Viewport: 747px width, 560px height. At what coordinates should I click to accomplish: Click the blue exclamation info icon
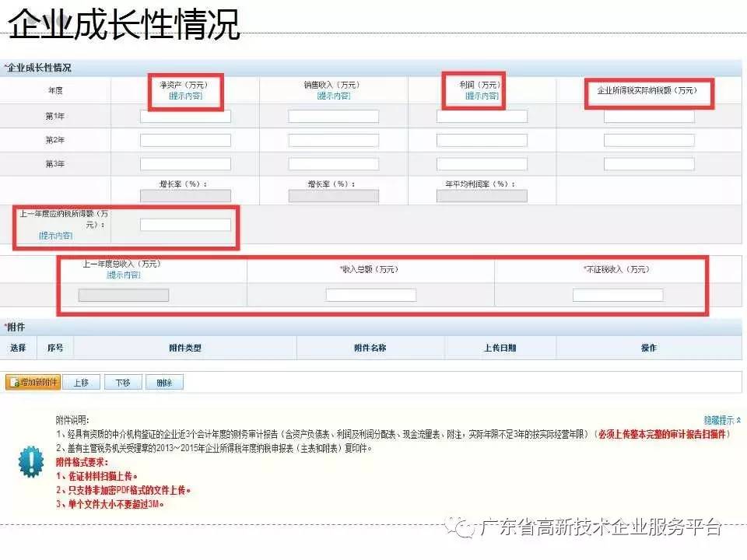click(31, 462)
